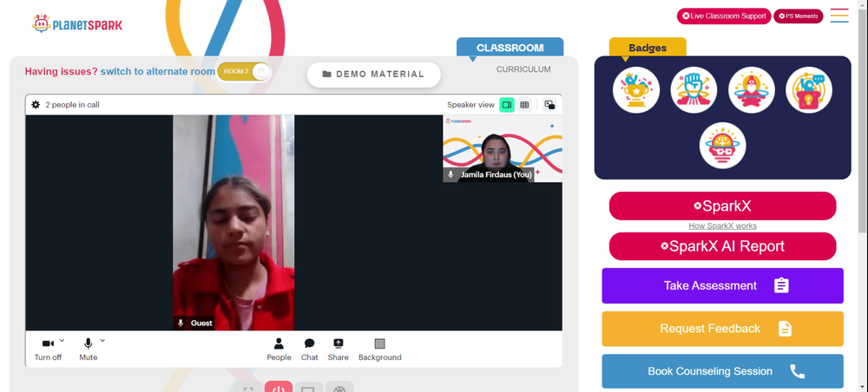This screenshot has width=868, height=392.
Task: Click the fullscreen corners icon
Action: 248,388
